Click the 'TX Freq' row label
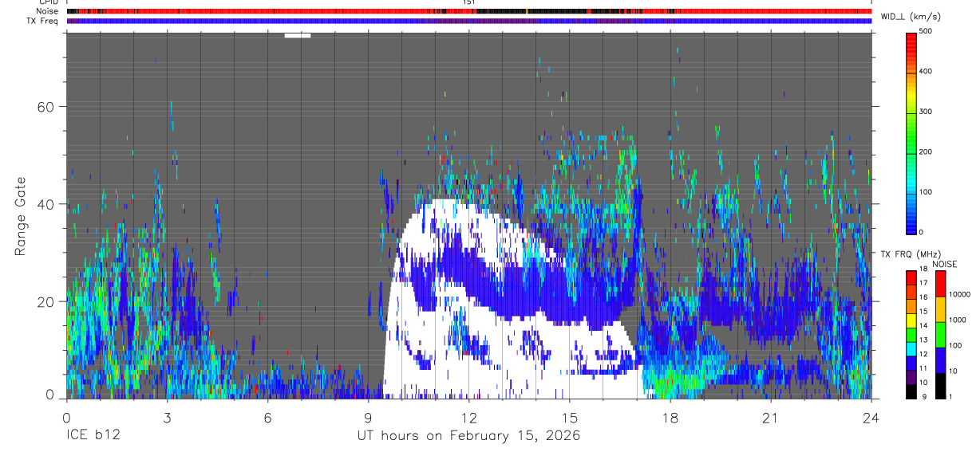Image resolution: width=980 pixels, height=452 pixels. tap(42, 21)
